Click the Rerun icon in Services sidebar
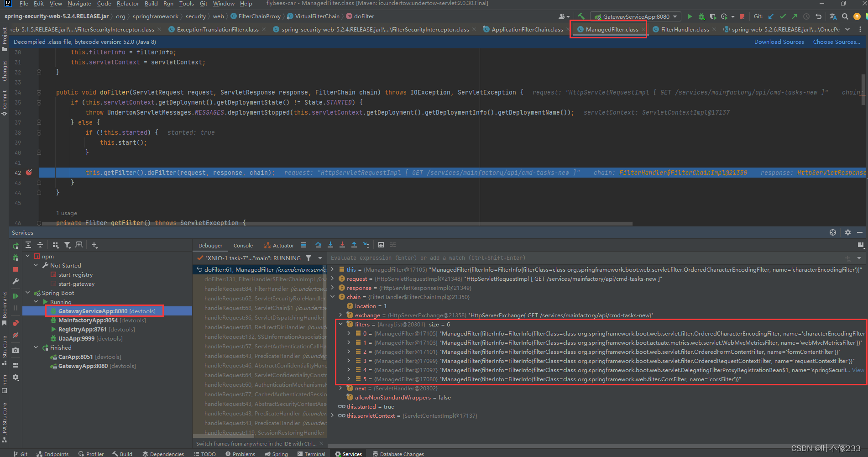 click(x=16, y=246)
